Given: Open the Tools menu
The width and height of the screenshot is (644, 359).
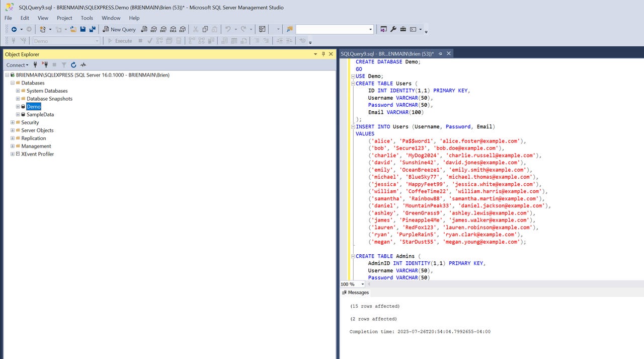Looking at the screenshot, I should click(x=87, y=18).
